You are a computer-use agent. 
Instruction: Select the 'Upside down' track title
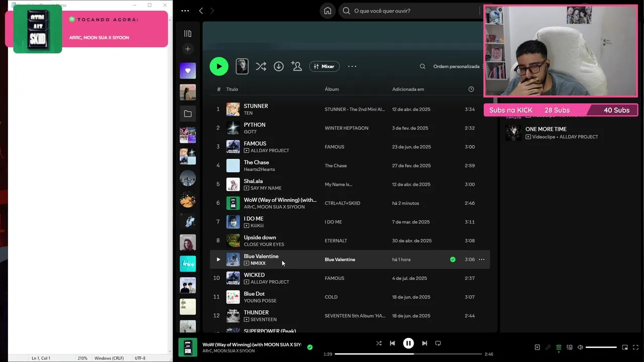(260, 237)
